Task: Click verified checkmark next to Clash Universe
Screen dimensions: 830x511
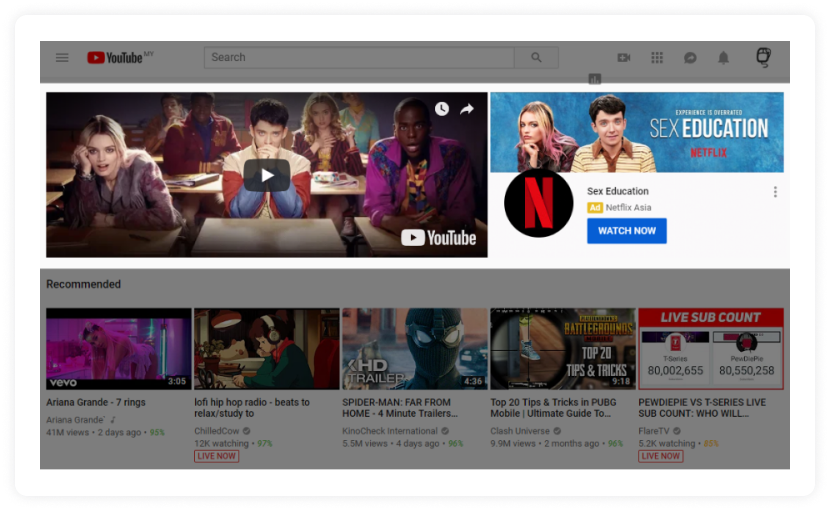Action: pyautogui.click(x=557, y=431)
